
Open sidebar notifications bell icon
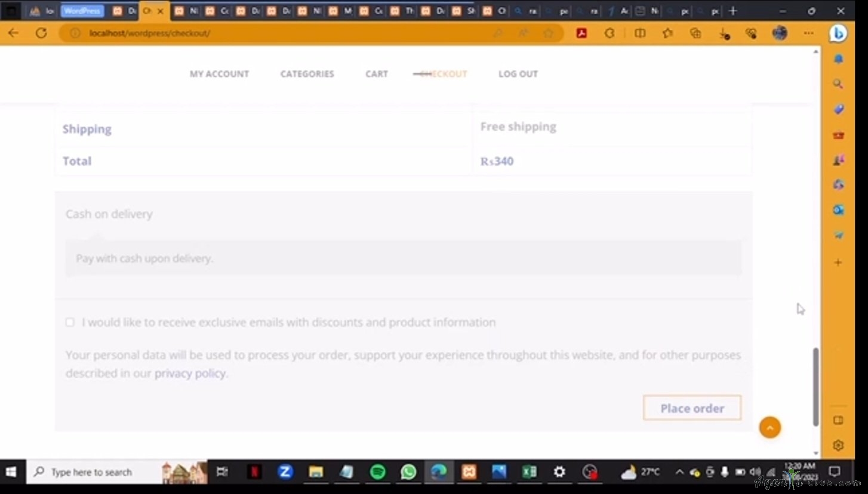(838, 59)
